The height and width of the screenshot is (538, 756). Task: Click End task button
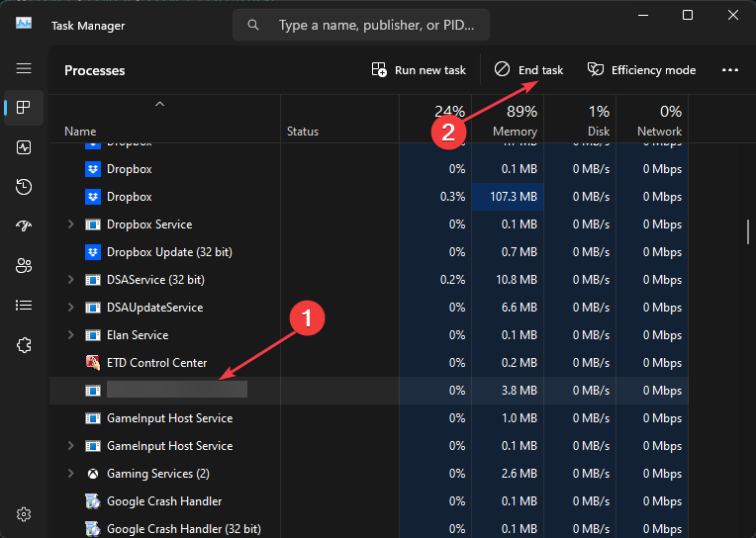[x=528, y=70]
